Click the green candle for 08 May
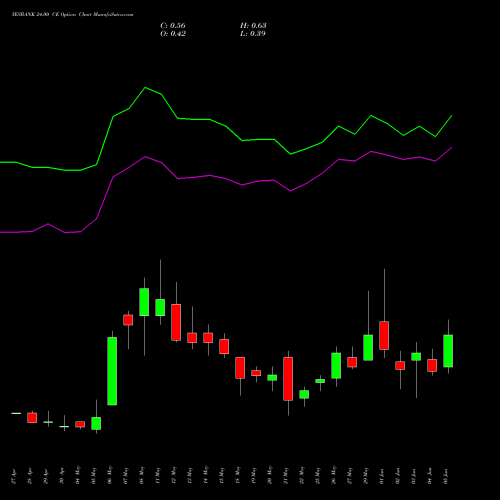 pos(144,302)
